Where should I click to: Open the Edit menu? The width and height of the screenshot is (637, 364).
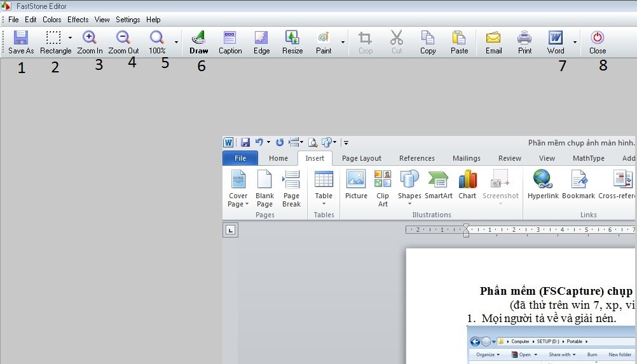coord(31,20)
